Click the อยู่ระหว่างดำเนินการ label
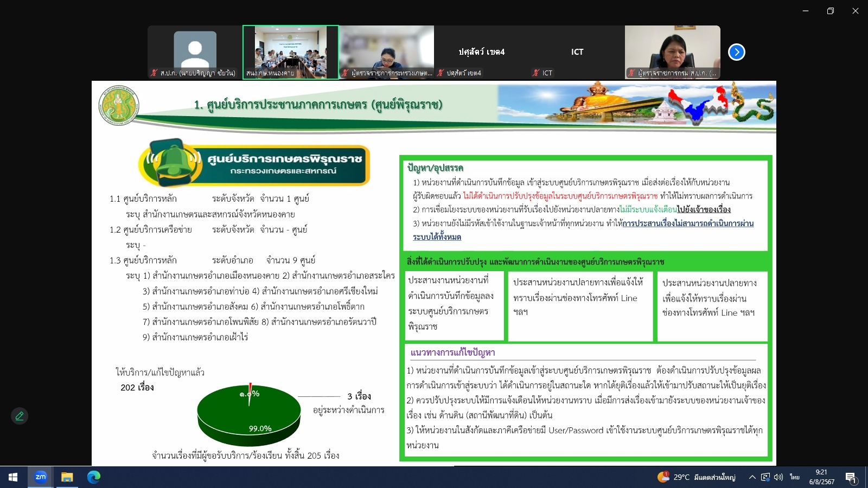This screenshot has height=488, width=868. click(349, 410)
